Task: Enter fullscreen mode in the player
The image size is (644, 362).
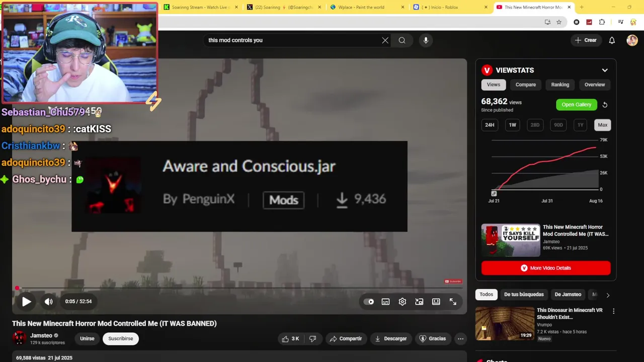Action: (x=453, y=302)
